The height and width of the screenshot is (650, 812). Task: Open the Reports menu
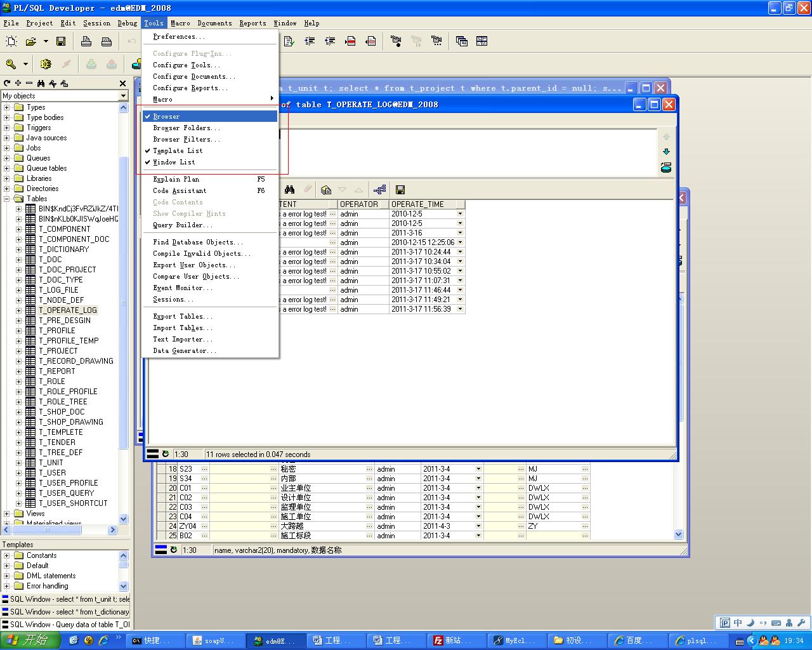click(252, 23)
